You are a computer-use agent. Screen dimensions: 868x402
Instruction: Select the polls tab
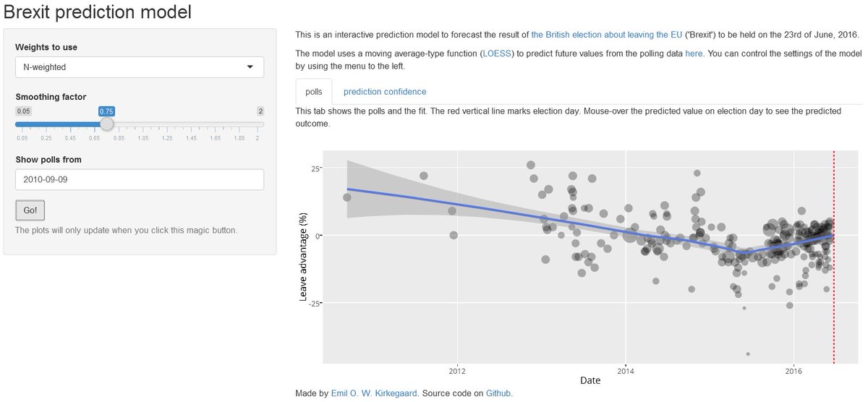point(314,92)
